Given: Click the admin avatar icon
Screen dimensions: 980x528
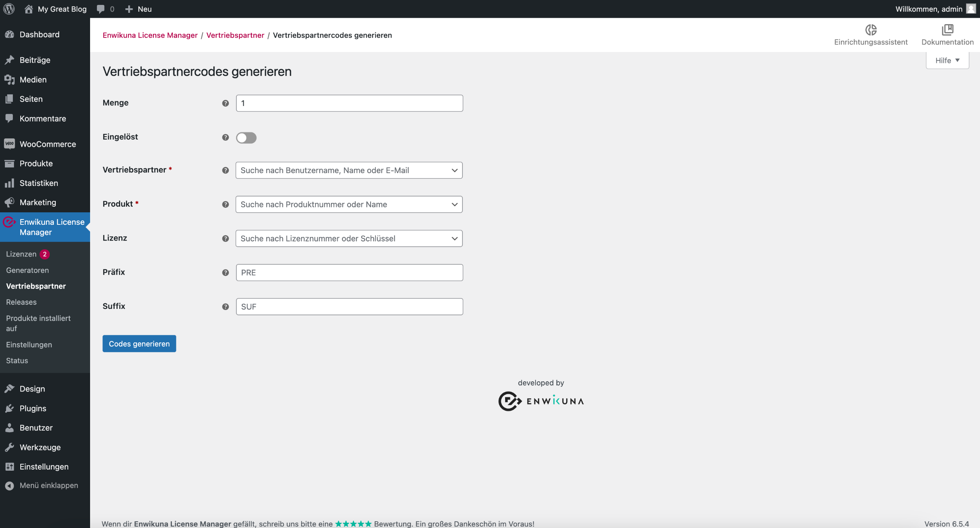Looking at the screenshot, I should click(971, 9).
